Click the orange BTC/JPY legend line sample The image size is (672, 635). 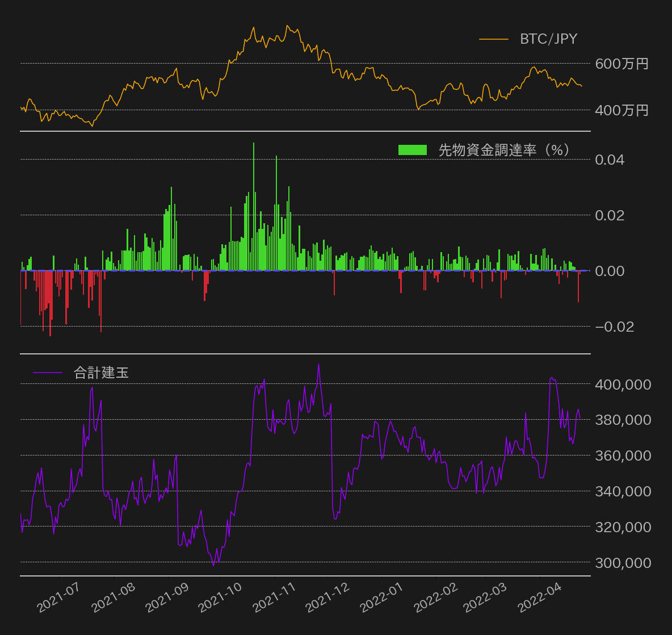pyautogui.click(x=493, y=39)
